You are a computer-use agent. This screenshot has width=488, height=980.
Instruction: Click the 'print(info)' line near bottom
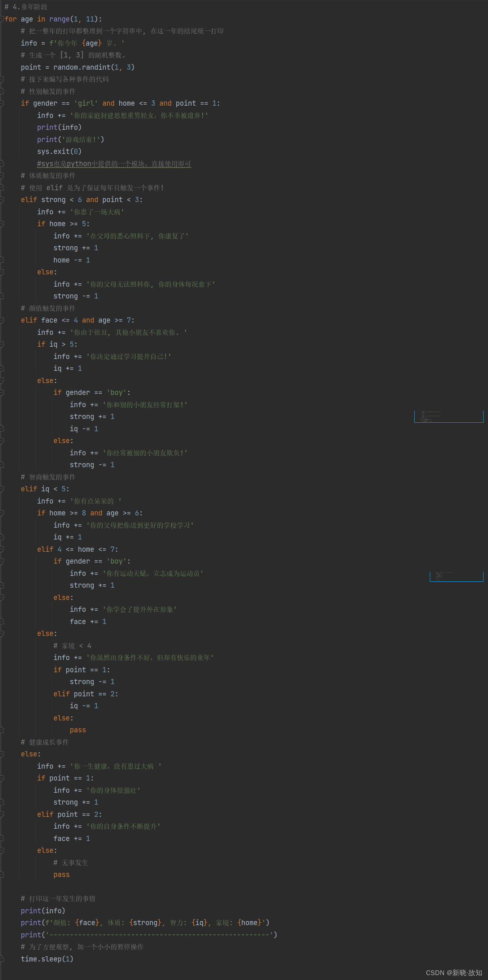43,910
